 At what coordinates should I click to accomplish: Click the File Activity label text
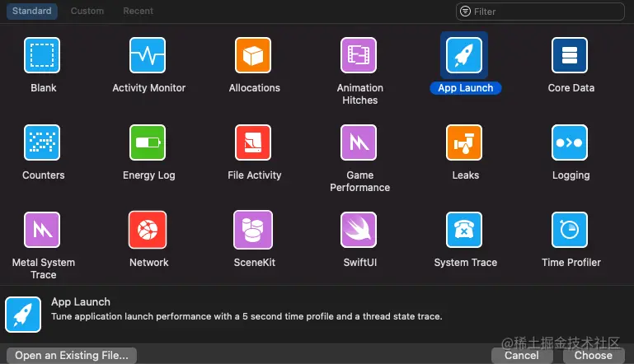pos(254,175)
